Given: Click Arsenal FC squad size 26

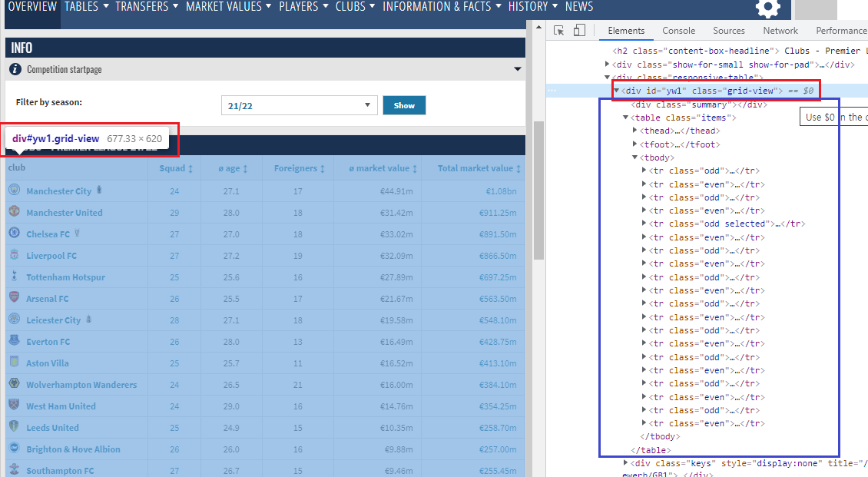Looking at the screenshot, I should pos(174,299).
